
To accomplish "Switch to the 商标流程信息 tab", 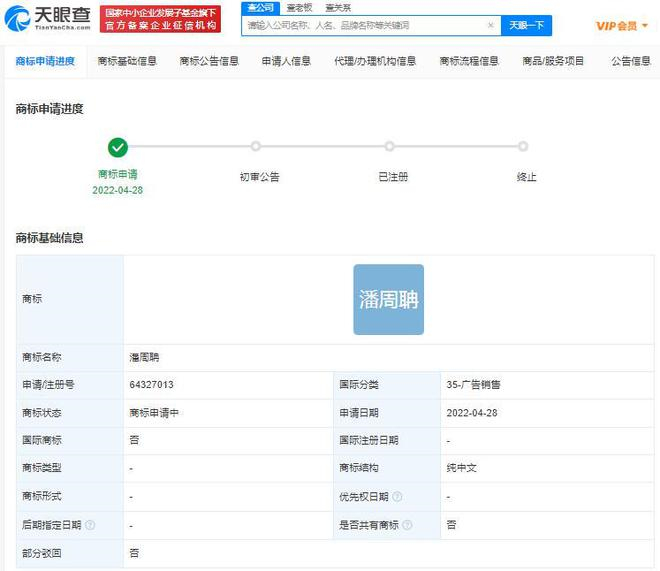I will [x=469, y=61].
